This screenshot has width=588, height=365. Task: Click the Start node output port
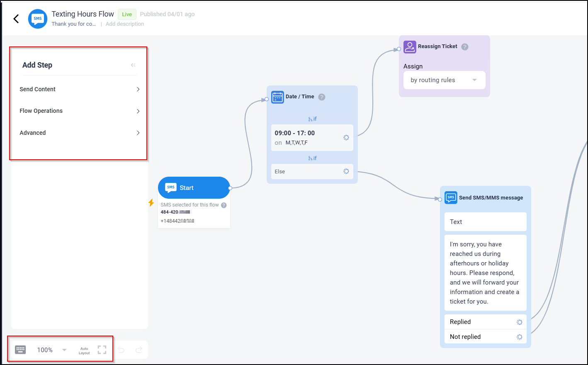click(x=230, y=188)
